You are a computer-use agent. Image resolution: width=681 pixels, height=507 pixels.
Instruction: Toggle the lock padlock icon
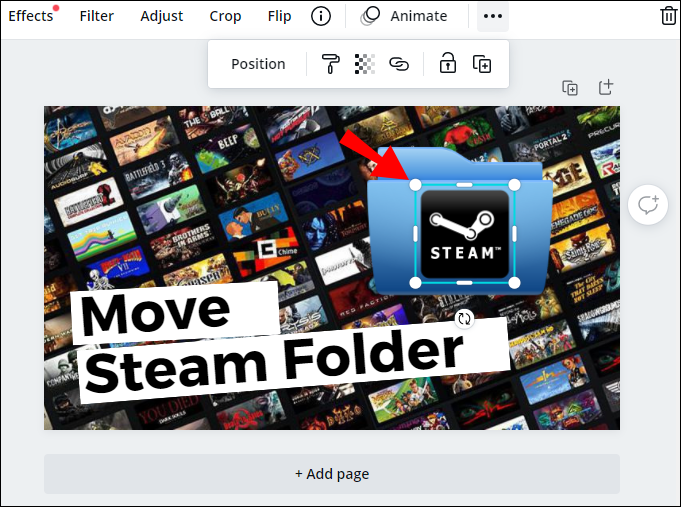[x=447, y=63]
